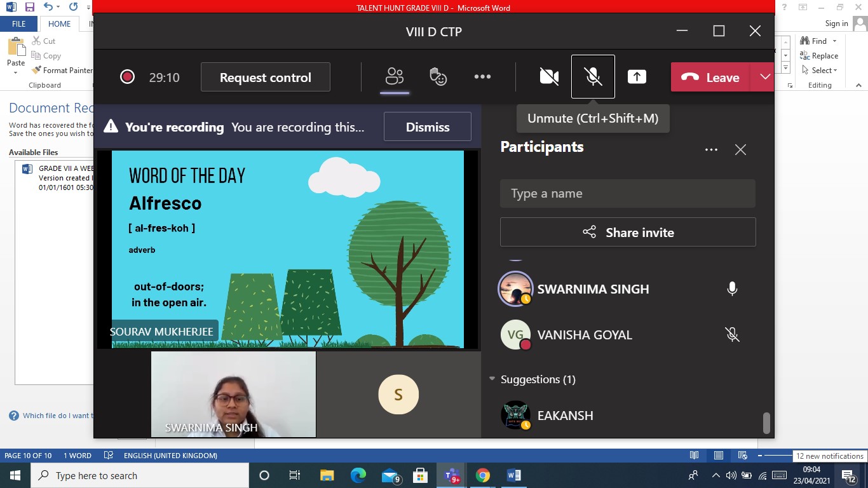Click the Undo icon in Word quick access
Screen dimensions: 868x488
point(48,8)
